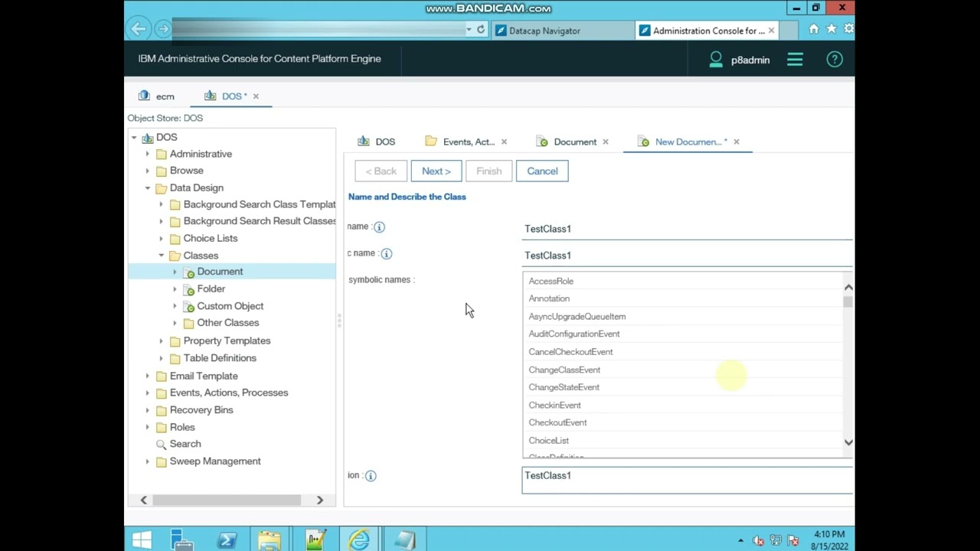Close the Events, Act... tab
This screenshot has height=551, width=980.
pos(504,142)
